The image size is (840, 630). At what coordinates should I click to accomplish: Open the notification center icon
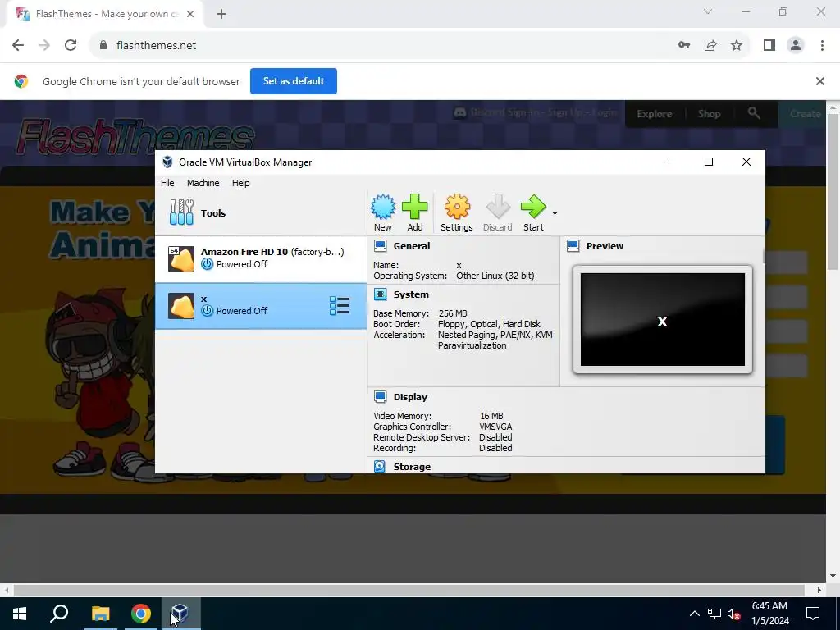tap(813, 614)
